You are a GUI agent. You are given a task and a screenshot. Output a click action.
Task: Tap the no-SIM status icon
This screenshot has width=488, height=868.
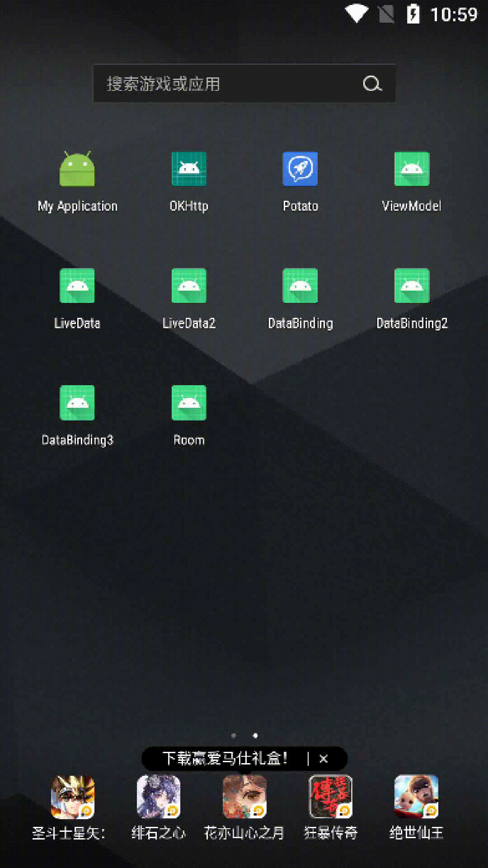pos(386,14)
